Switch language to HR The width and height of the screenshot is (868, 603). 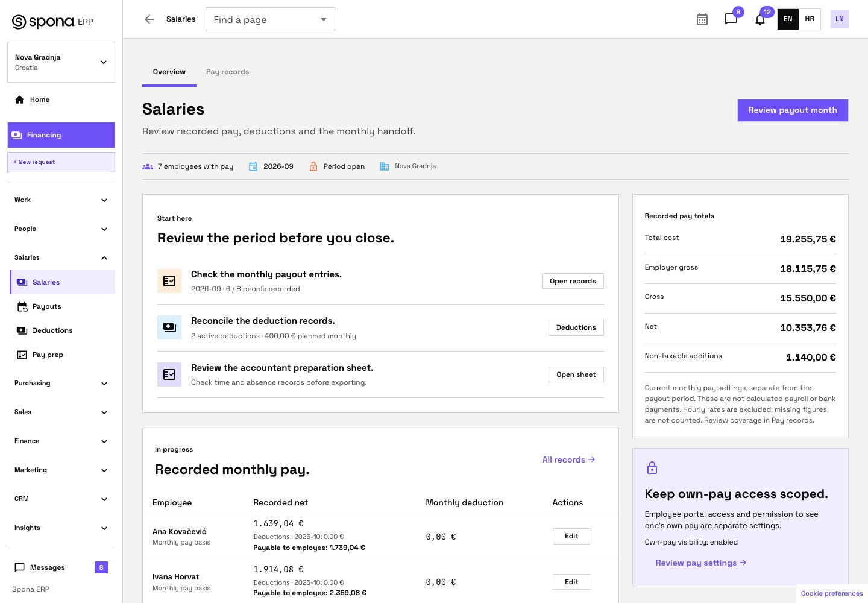(810, 19)
